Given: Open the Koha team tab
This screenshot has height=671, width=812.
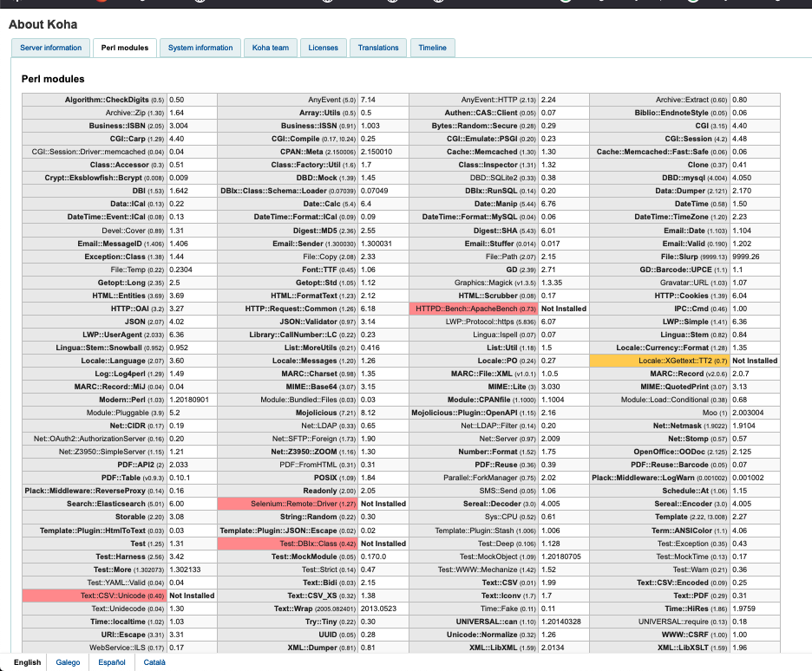Looking at the screenshot, I should pos(271,48).
